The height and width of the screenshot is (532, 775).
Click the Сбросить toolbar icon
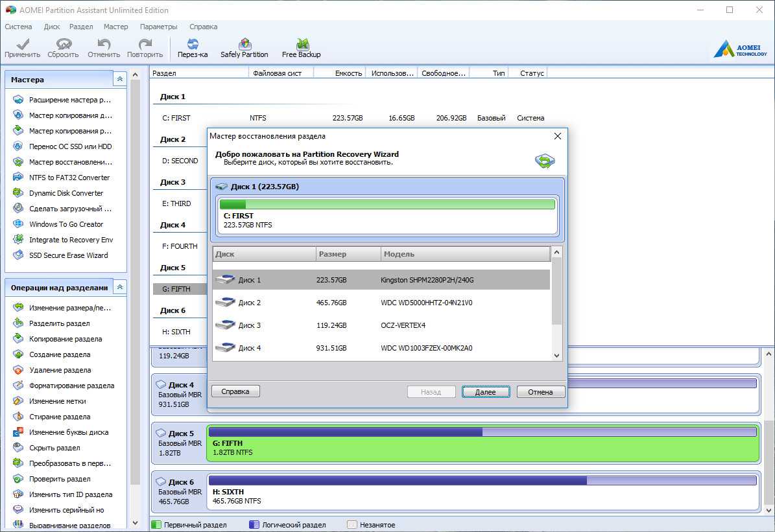(x=64, y=44)
